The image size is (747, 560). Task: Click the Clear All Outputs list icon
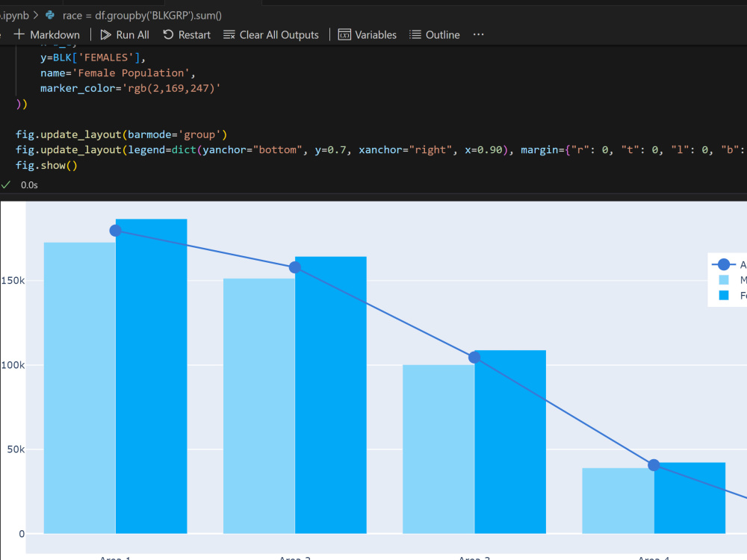229,35
